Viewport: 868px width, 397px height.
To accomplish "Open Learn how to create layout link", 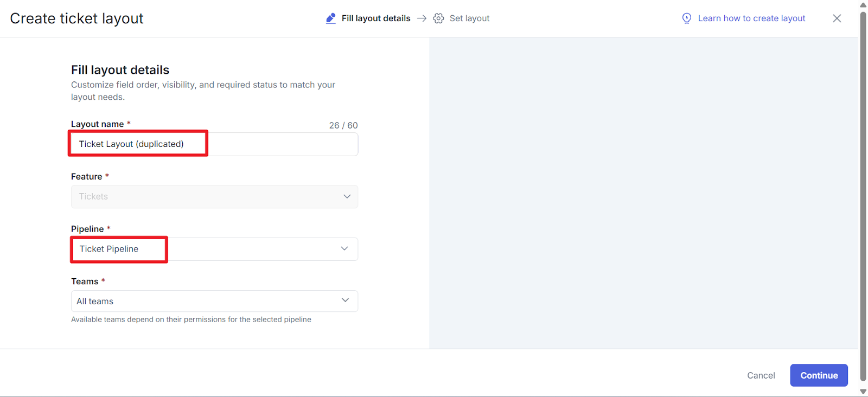I will coord(751,18).
